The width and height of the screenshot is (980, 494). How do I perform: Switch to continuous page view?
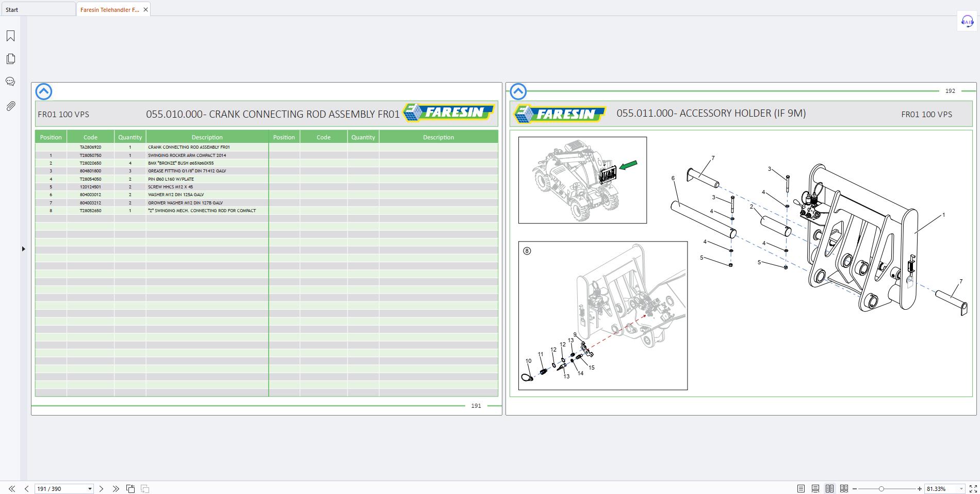point(815,488)
